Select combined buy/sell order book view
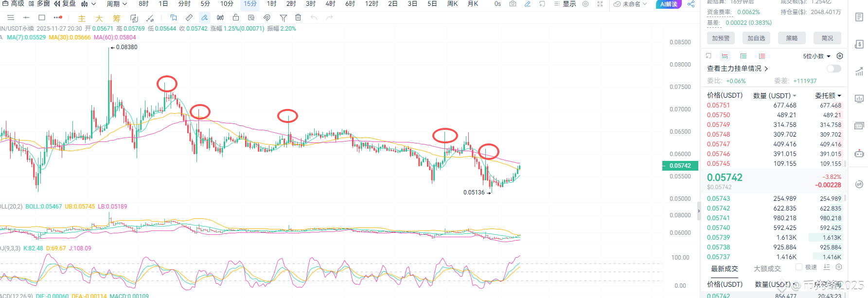Screen dimensions: 868x298 click(x=725, y=56)
